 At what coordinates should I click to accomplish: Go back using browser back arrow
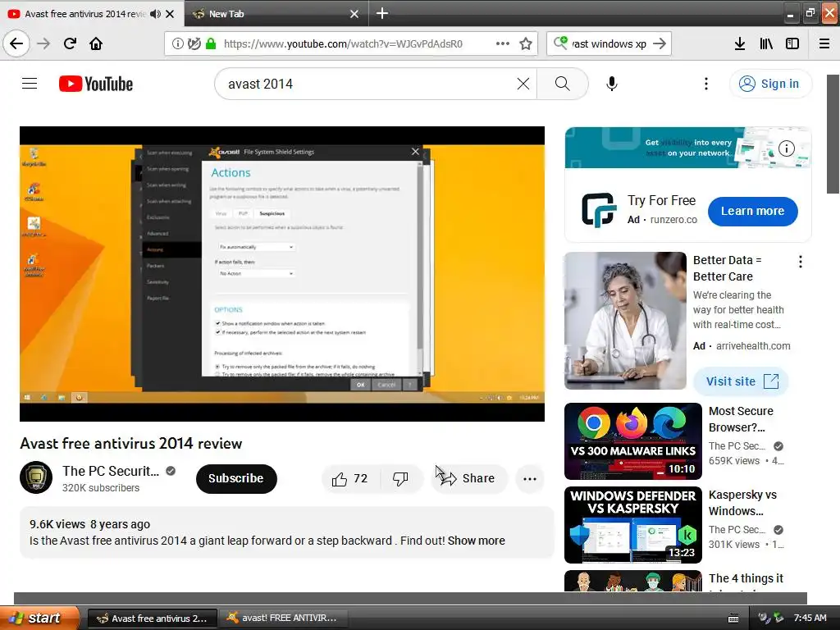point(16,43)
